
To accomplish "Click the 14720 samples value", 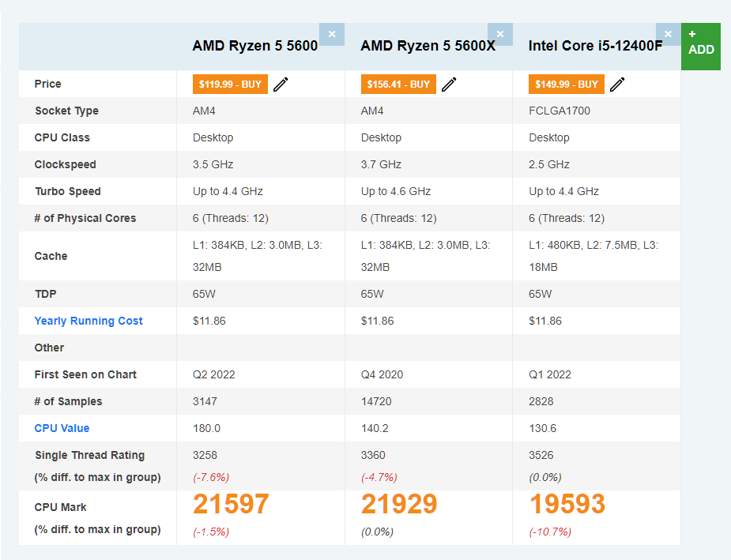I will [x=376, y=401].
